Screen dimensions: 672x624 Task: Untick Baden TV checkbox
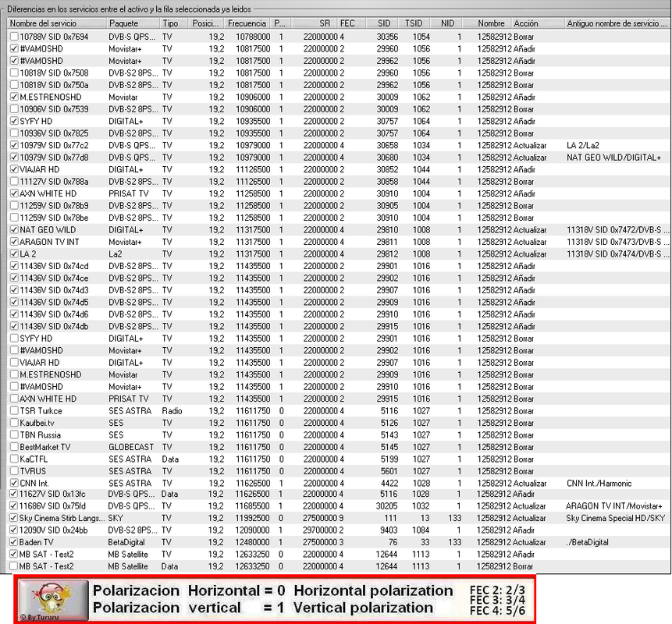[x=14, y=542]
